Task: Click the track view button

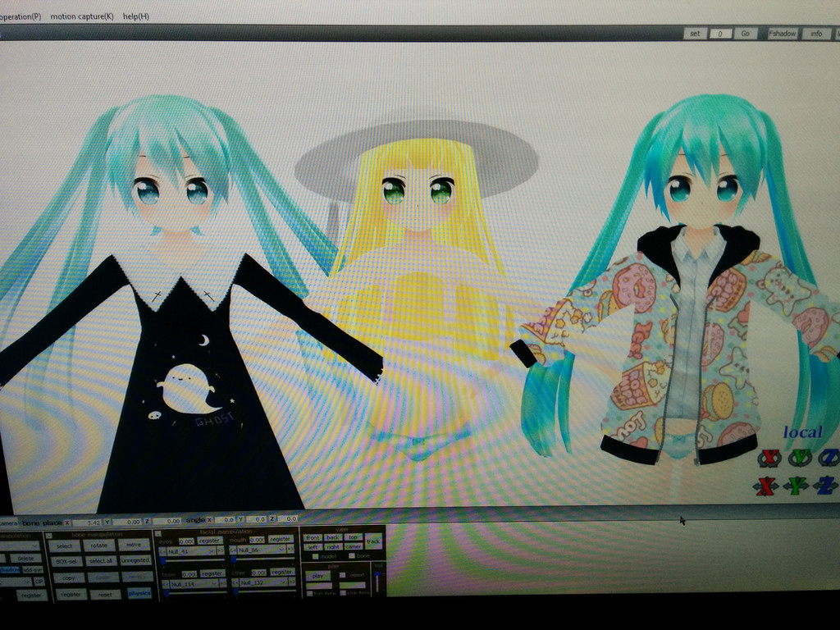Action: 373,541
